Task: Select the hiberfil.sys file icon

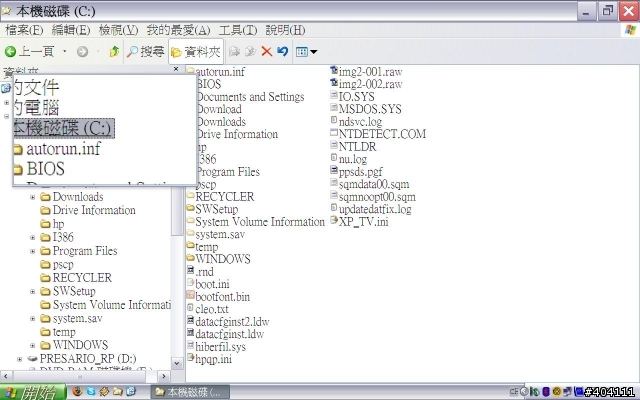Action: click(x=190, y=345)
